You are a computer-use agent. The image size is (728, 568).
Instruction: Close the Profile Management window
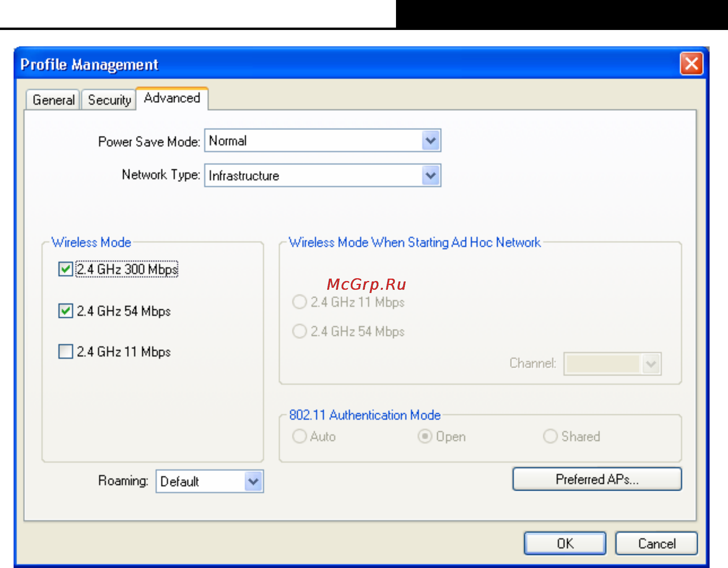692,64
